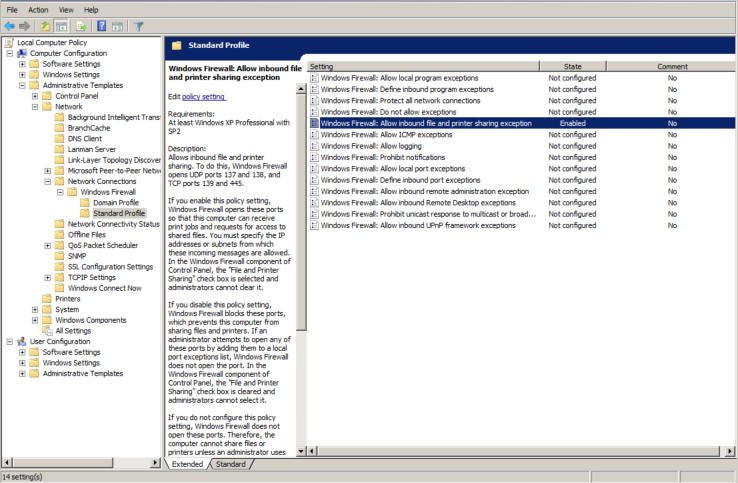Viewport: 738px width, 483px height.
Task: Collapse the User Configuration node
Action: 9,341
